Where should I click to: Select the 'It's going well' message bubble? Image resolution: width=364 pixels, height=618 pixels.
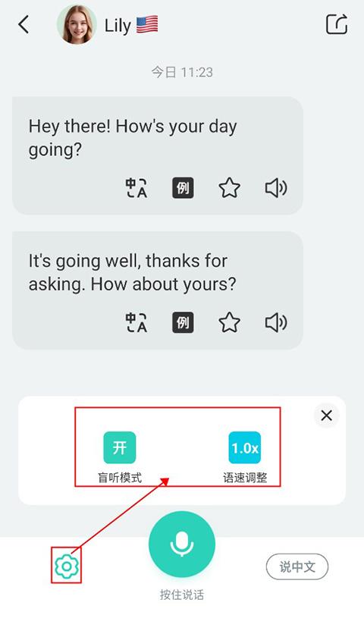[x=158, y=290]
